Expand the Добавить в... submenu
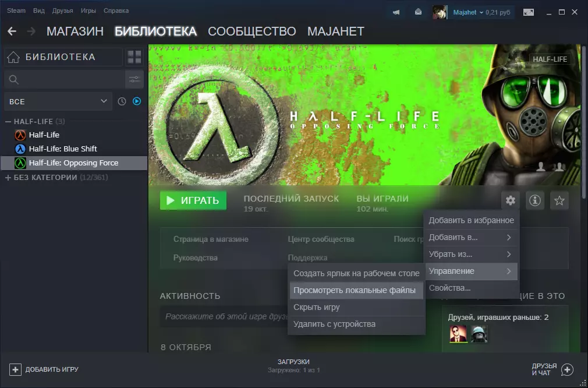588x388 pixels. 472,237
